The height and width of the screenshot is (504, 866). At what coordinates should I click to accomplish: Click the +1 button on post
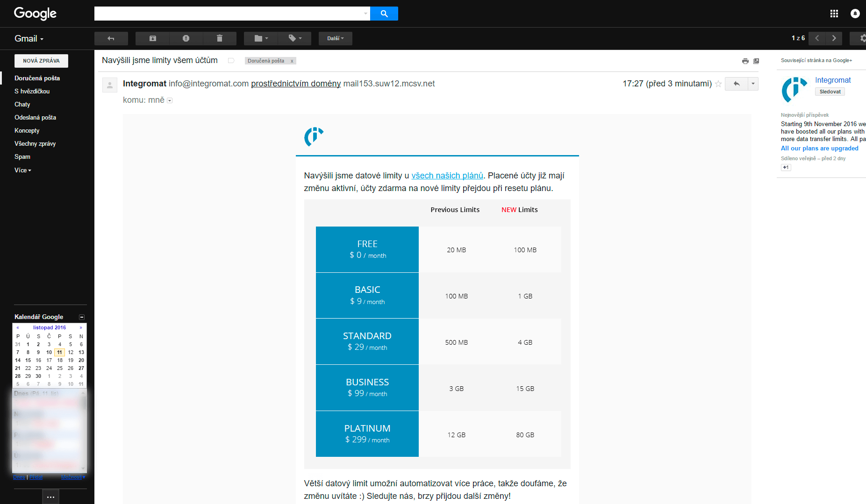(786, 168)
